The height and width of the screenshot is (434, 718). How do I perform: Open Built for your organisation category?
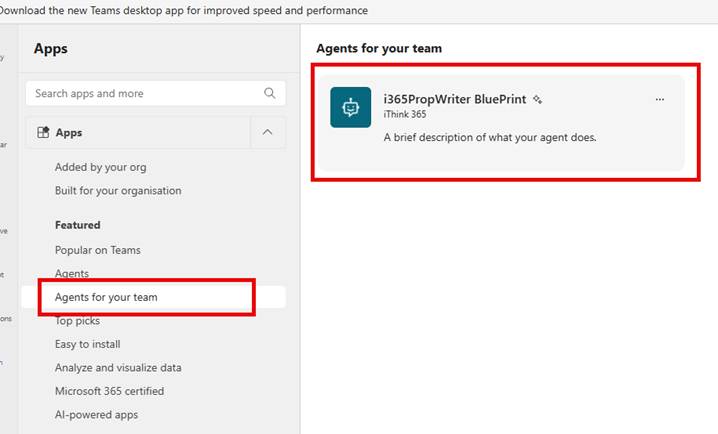[118, 190]
